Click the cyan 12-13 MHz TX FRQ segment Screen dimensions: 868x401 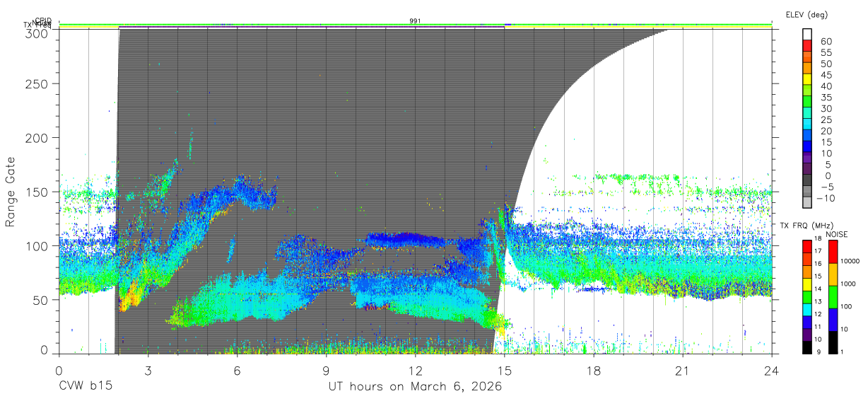[x=807, y=308]
